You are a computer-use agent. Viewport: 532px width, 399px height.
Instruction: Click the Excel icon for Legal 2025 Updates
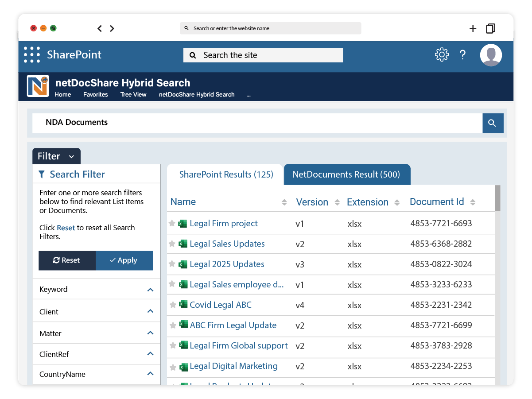pyautogui.click(x=183, y=264)
